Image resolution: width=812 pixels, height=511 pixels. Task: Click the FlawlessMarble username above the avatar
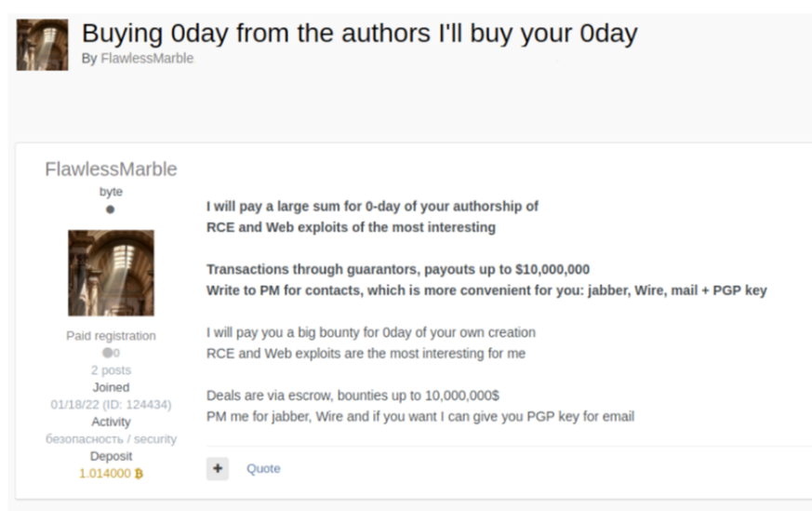pyautogui.click(x=111, y=169)
